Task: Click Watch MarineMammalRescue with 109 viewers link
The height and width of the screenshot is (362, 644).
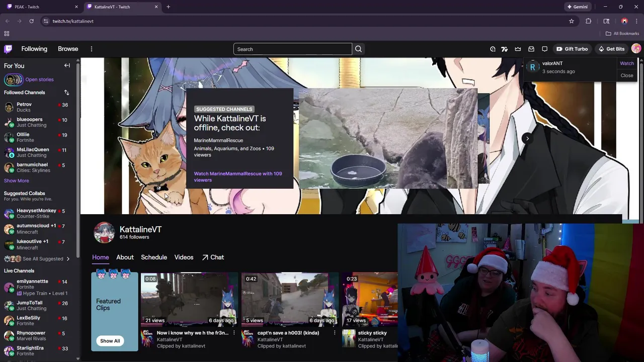Action: [x=238, y=176]
